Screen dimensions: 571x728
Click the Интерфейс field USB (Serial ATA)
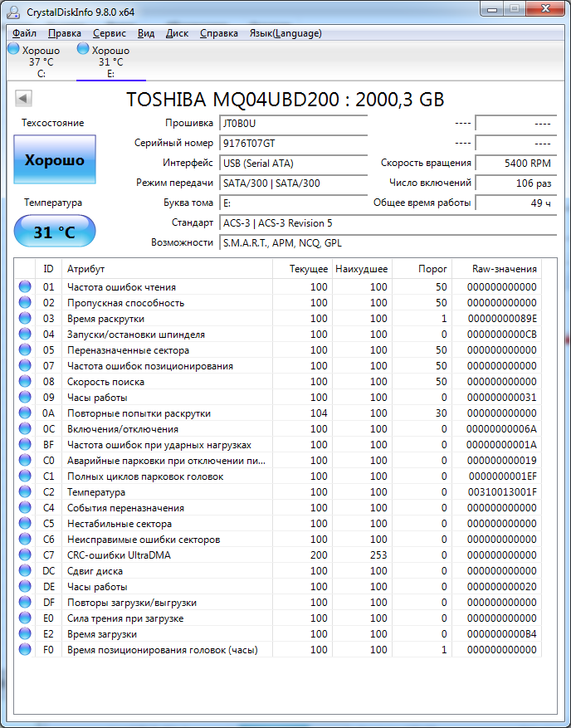pos(294,164)
